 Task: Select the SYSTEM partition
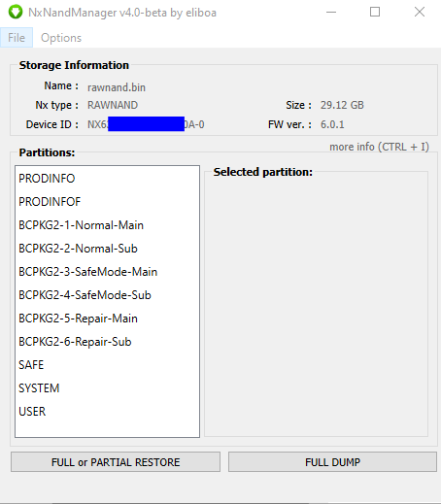pyautogui.click(x=107, y=388)
